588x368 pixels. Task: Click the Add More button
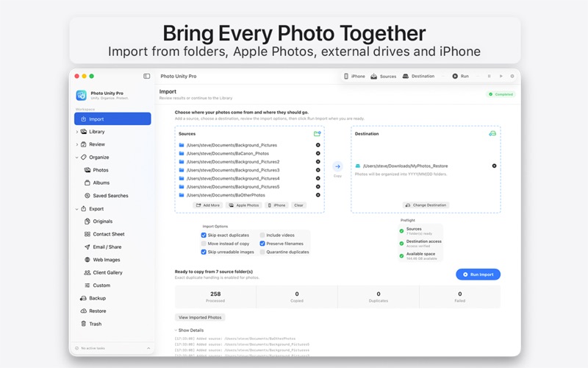click(x=208, y=205)
